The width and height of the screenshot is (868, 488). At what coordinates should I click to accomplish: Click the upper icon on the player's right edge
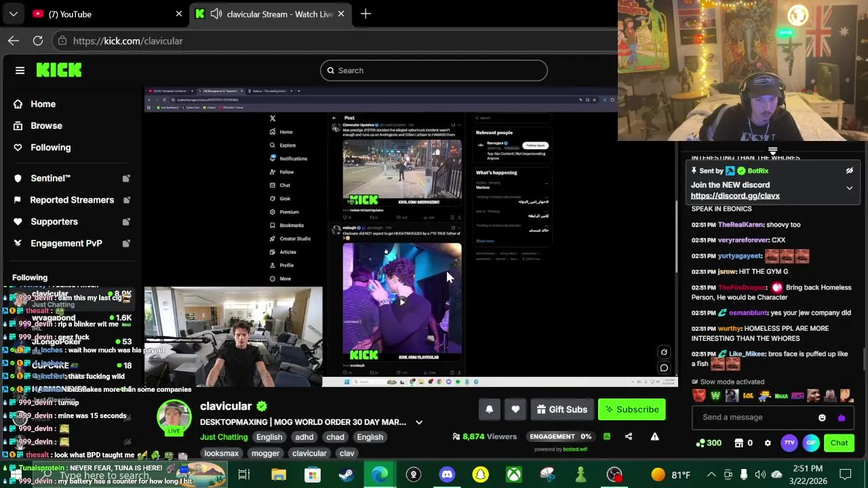pyautogui.click(x=664, y=352)
